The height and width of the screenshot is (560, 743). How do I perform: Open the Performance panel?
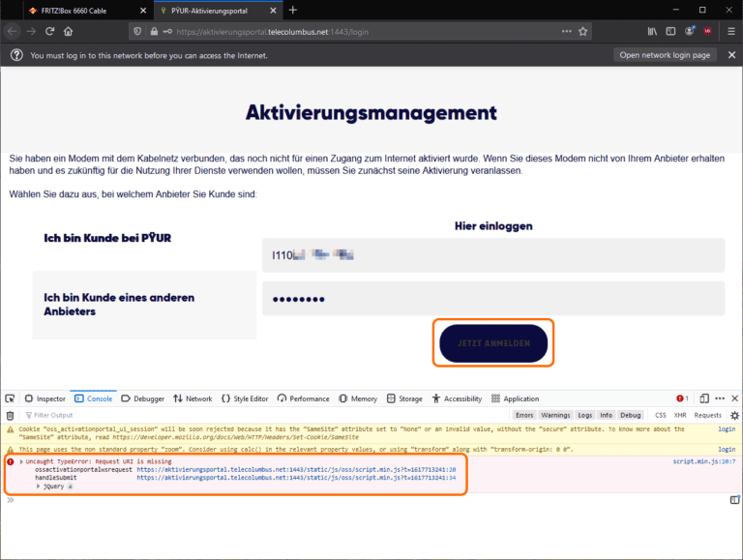point(303,398)
